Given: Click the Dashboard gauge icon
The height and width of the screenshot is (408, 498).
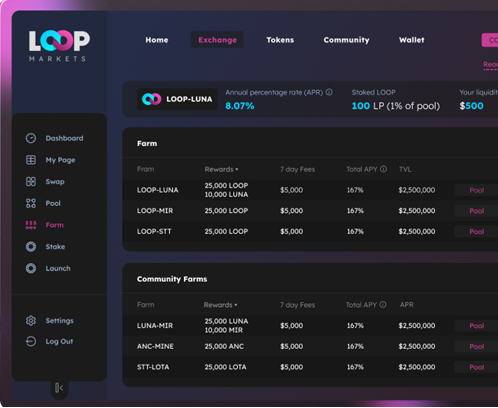Looking at the screenshot, I should click(31, 138).
